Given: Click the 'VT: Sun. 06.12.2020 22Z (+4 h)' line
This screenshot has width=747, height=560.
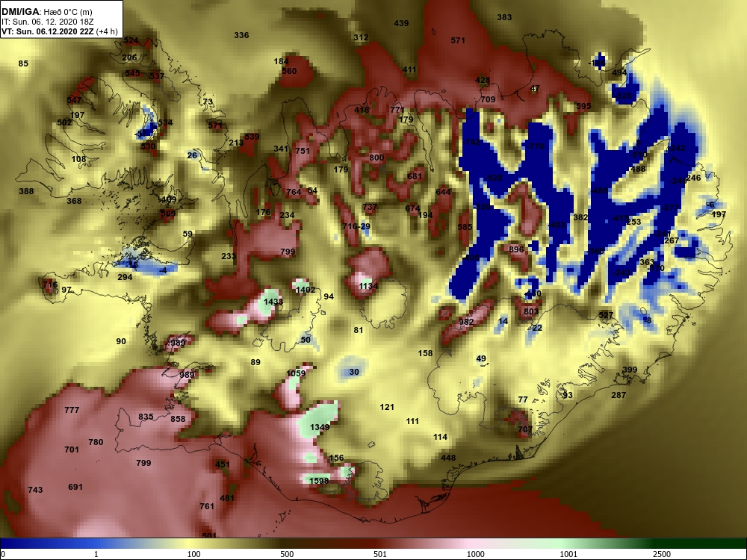Looking at the screenshot, I should point(60,31).
